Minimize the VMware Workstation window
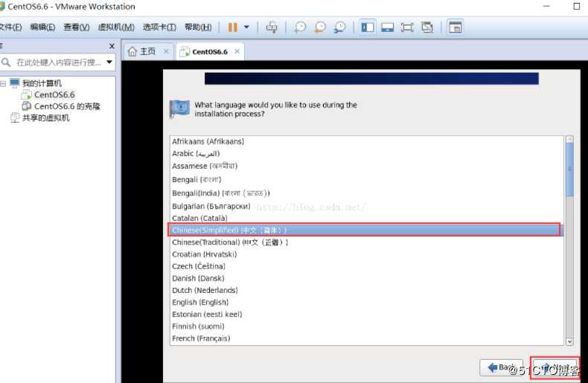The image size is (588, 383). click(x=546, y=7)
